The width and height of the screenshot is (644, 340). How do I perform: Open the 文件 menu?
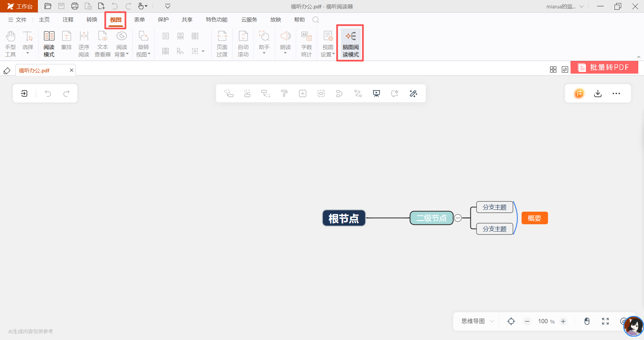point(17,20)
